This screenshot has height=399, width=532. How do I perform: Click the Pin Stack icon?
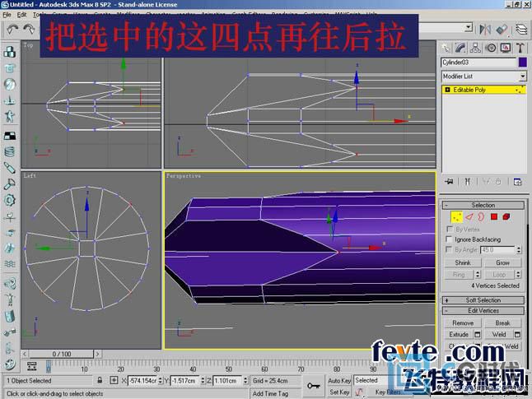coord(450,182)
